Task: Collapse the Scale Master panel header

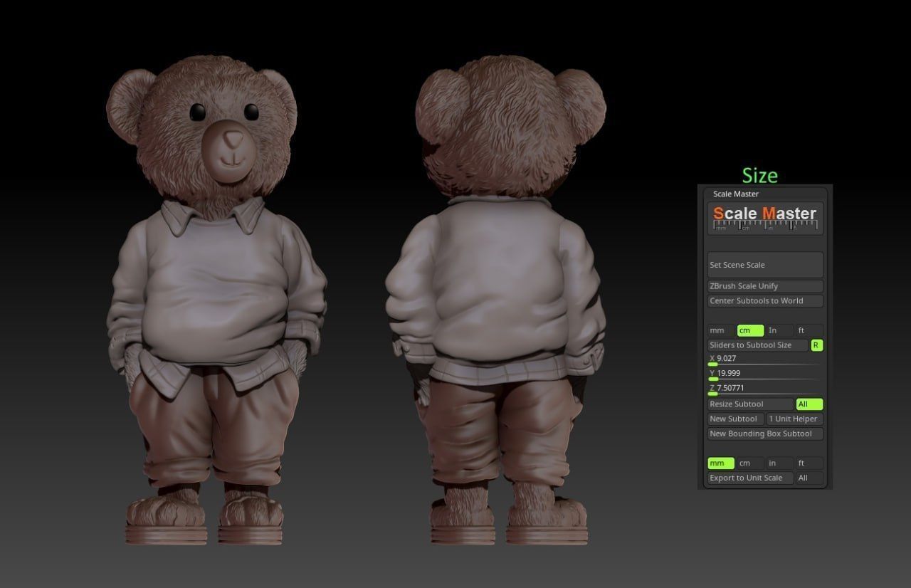Action: pos(736,194)
